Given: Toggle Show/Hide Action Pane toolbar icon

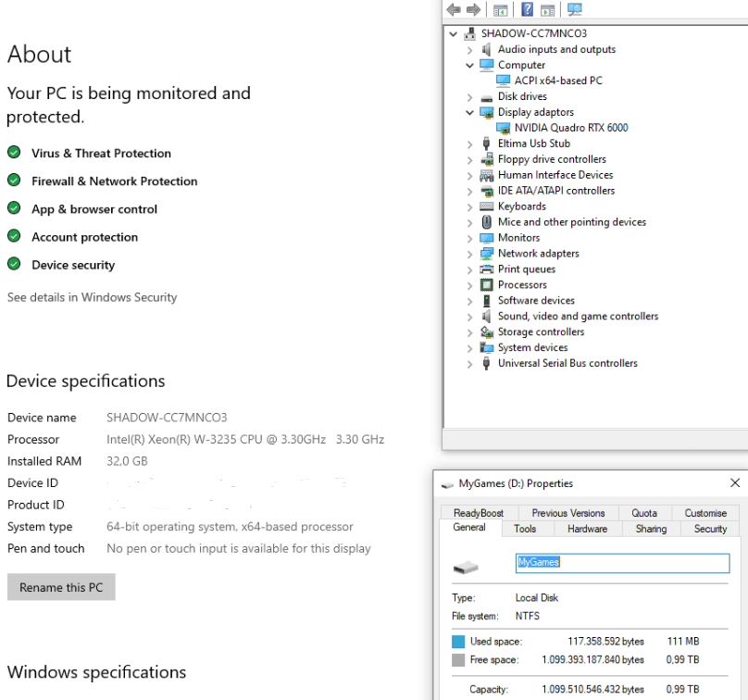Looking at the screenshot, I should click(x=548, y=9).
